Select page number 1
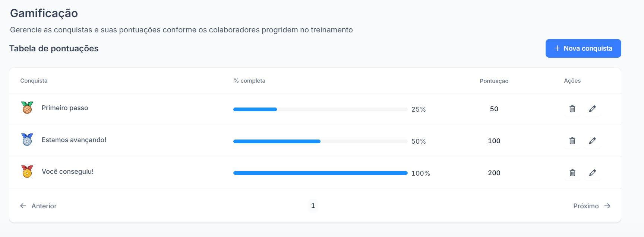 click(x=313, y=206)
